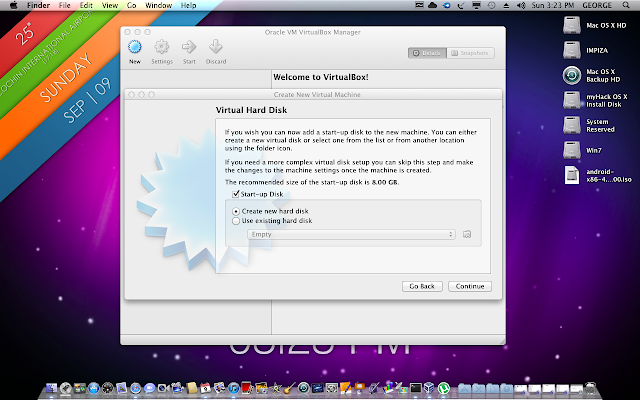
Task: Open Safari from the dock
Action: (136, 388)
